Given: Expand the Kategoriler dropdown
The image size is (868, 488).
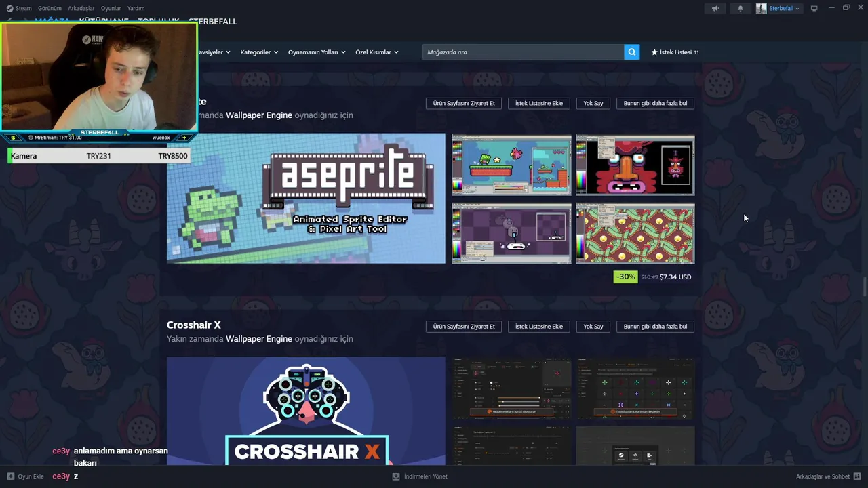Looking at the screenshot, I should (259, 52).
